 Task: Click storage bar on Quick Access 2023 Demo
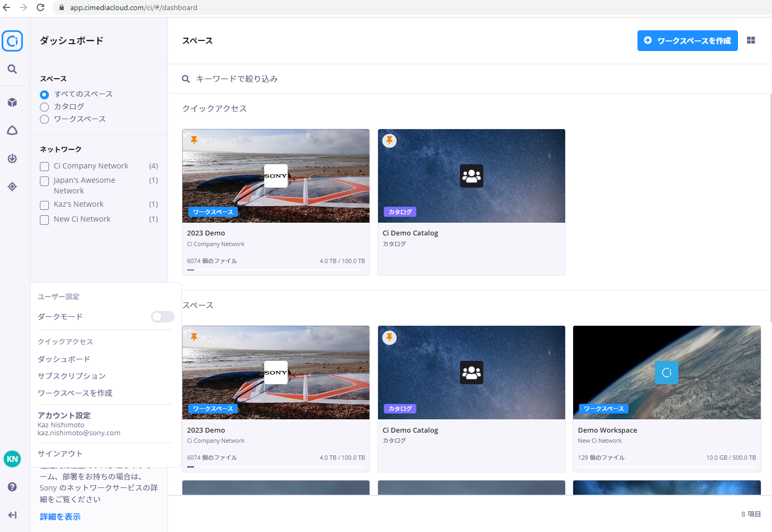(x=276, y=269)
